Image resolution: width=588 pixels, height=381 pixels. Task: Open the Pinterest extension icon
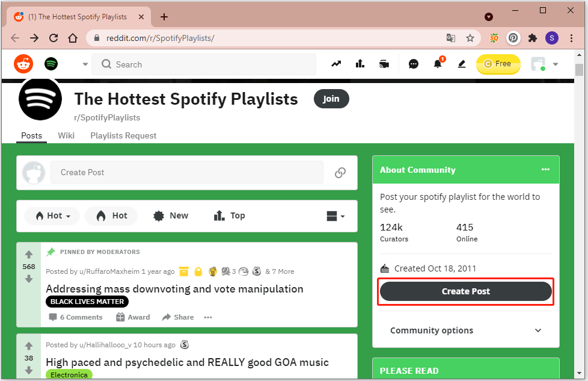[513, 38]
